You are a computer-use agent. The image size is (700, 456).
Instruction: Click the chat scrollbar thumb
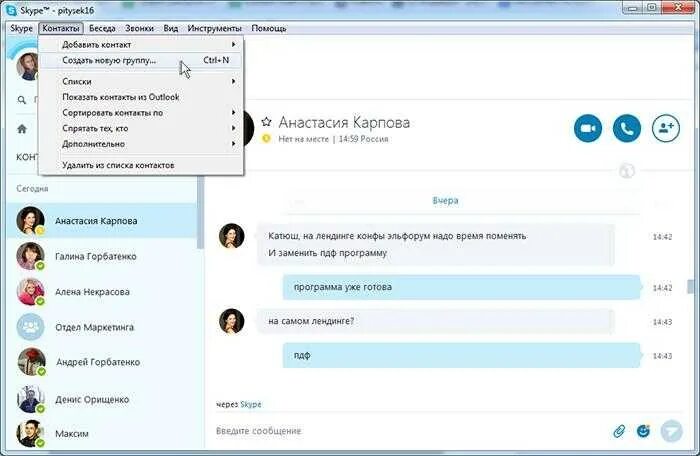click(690, 287)
